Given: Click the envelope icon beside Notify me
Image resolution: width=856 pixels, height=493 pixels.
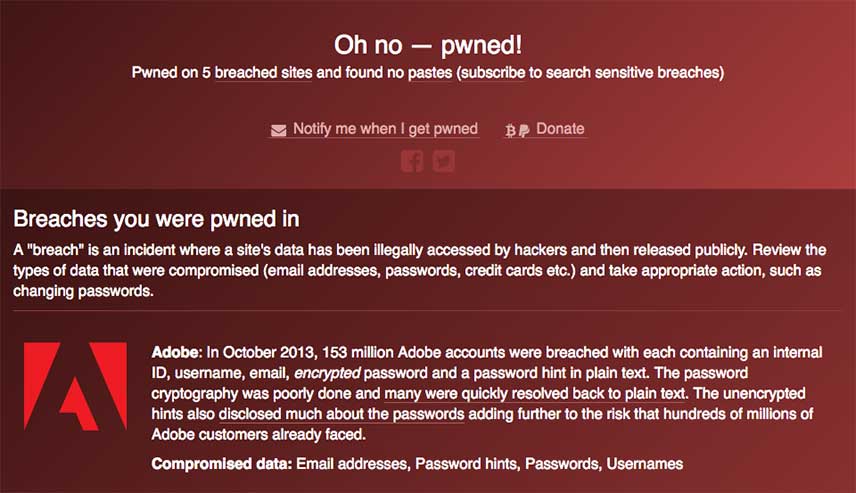Looking at the screenshot, I should (x=278, y=130).
